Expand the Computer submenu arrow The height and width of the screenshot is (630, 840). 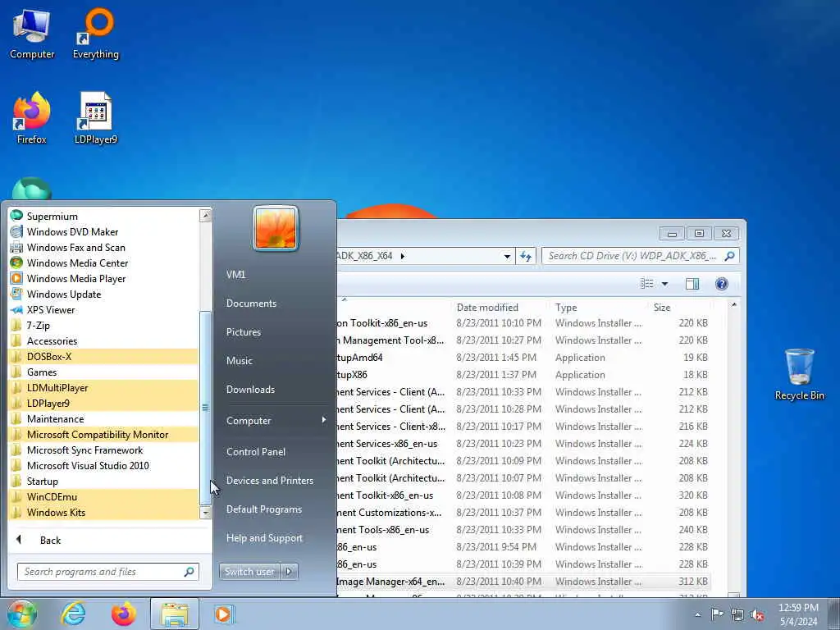(324, 420)
